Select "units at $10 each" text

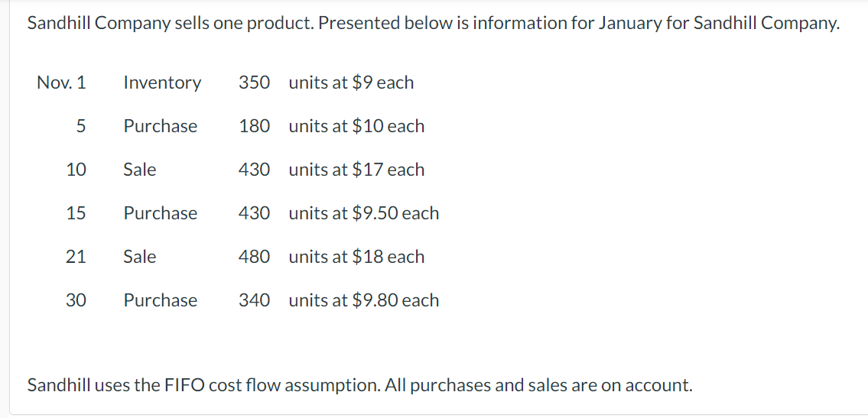click(356, 126)
